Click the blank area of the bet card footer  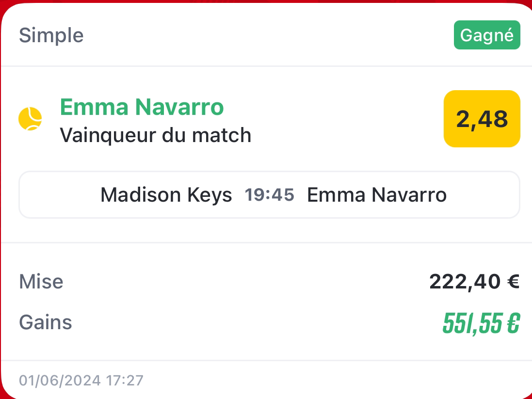click(336, 380)
